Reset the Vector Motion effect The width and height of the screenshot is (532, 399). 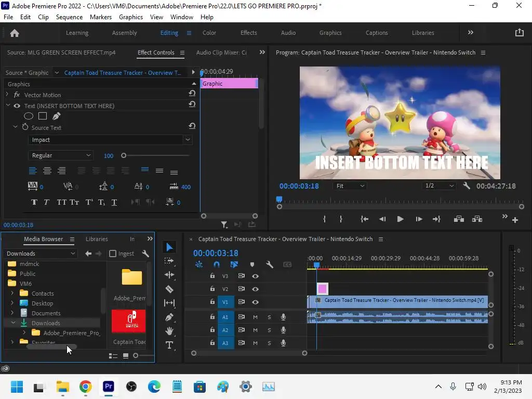(192, 94)
